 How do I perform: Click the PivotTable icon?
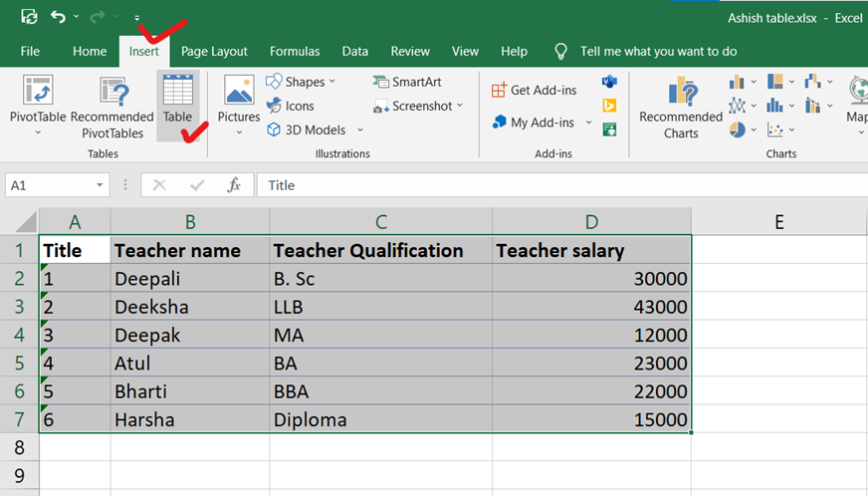[38, 93]
